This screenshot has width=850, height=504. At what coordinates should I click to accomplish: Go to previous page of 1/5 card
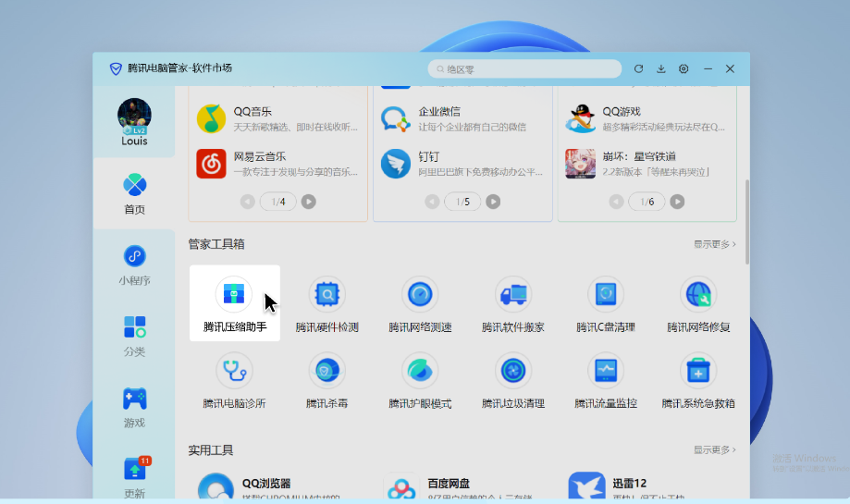click(432, 202)
